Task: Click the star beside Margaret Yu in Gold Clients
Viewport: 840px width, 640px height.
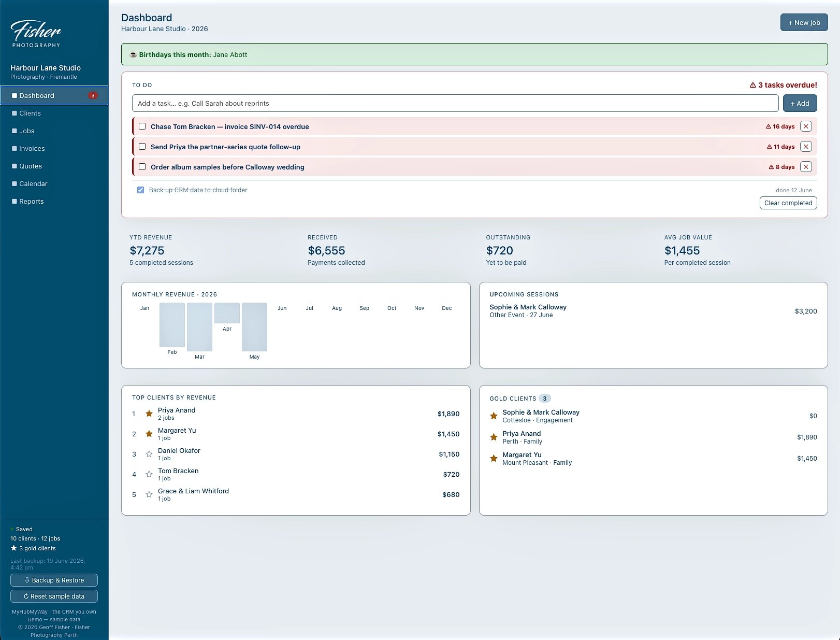Action: pos(494,458)
